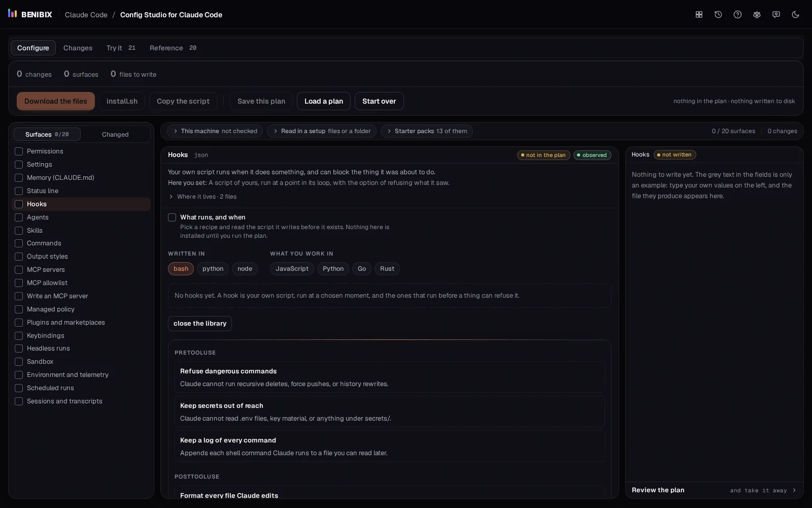The width and height of the screenshot is (812, 508).
Task: Select the JavaScript work-in chip
Action: (x=292, y=269)
